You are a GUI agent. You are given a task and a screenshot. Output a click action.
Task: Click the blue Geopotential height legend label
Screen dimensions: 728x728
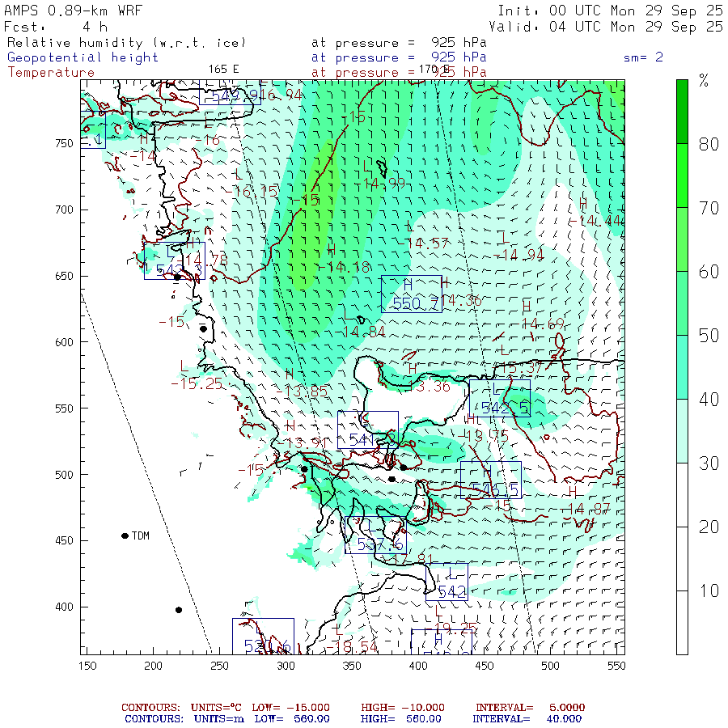pyautogui.click(x=83, y=57)
